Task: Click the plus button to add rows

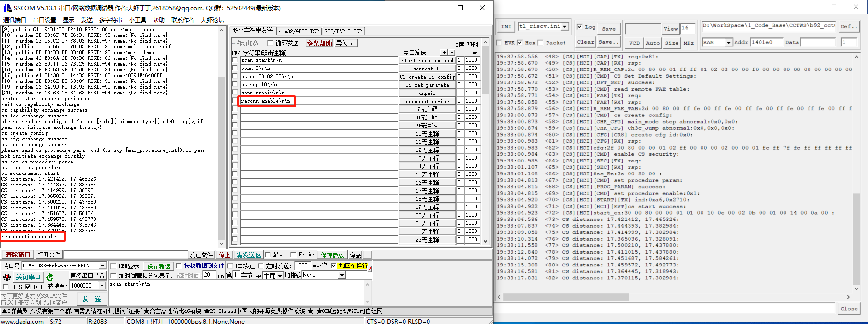Action: click(445, 52)
